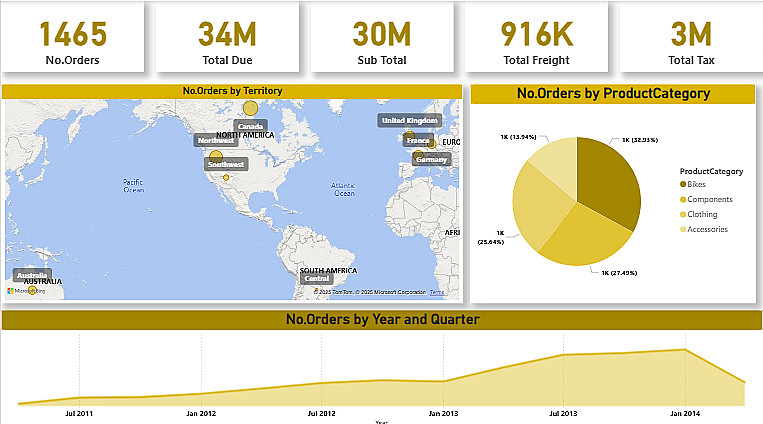Click the No.Orders by ProductCategory title
This screenshot has width=763, height=424.
click(x=613, y=93)
